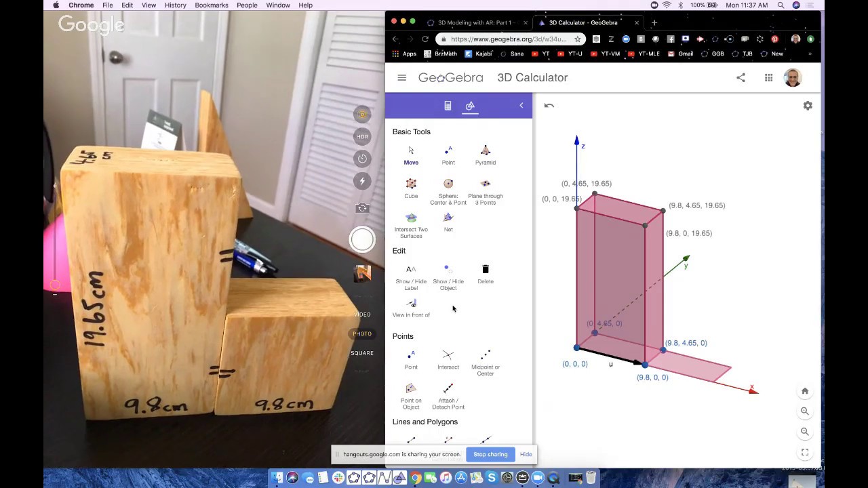Open the History menu
The width and height of the screenshot is (868, 488).
175,5
